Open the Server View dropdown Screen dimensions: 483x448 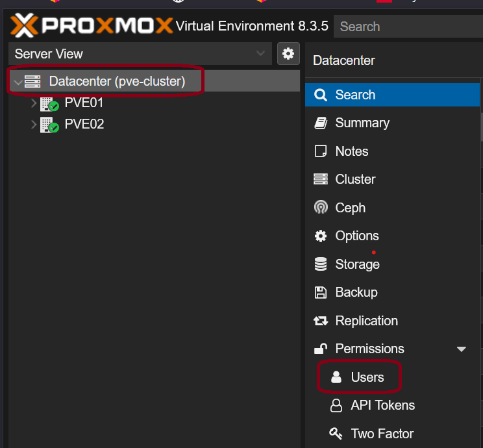(x=140, y=54)
